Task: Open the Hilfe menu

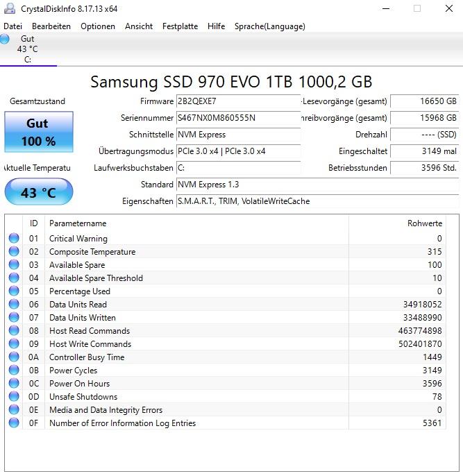Action: pos(216,26)
